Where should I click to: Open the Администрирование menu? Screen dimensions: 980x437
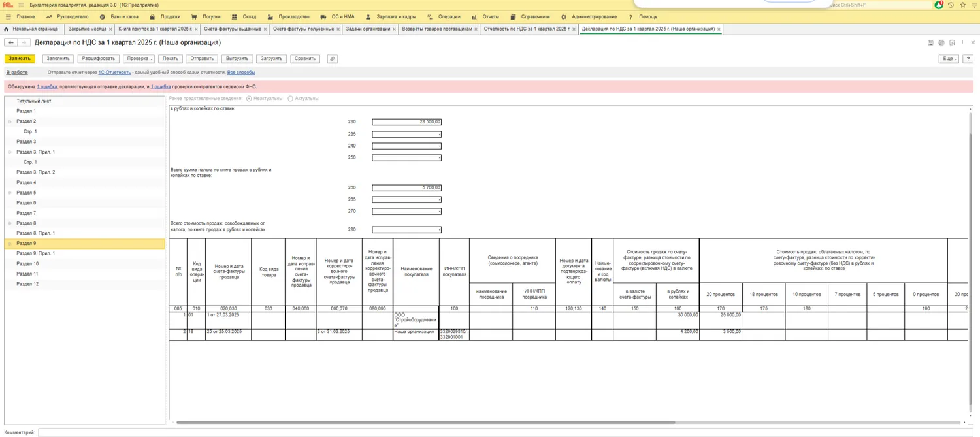click(589, 17)
